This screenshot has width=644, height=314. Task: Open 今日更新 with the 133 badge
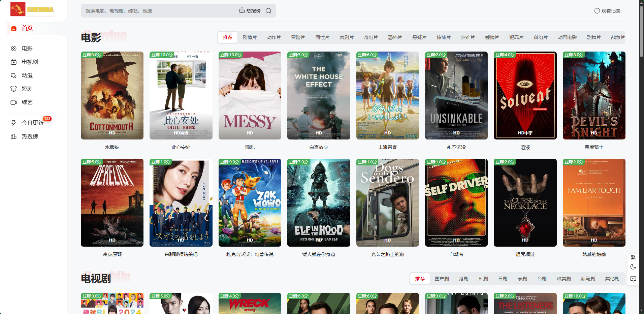[32, 123]
